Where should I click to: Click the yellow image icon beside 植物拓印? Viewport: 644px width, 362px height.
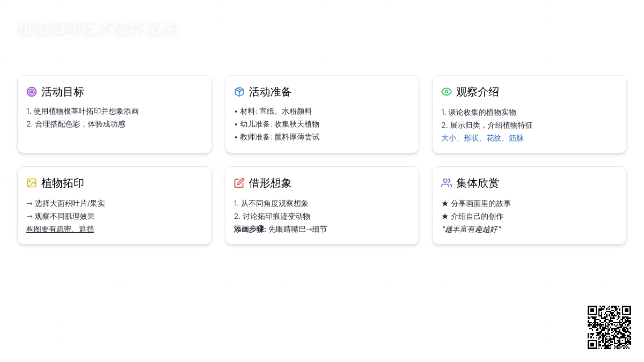pos(32,183)
